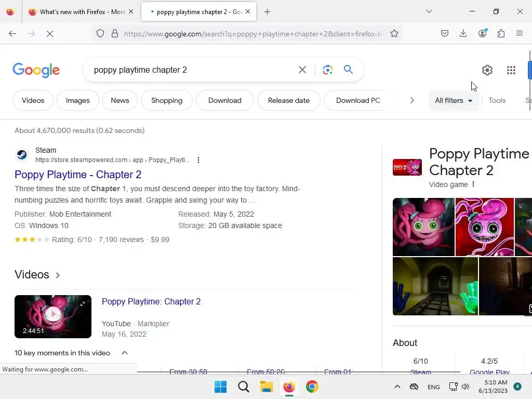This screenshot has height=399, width=532.
Task: Open a new Firefox tab
Action: (x=267, y=12)
